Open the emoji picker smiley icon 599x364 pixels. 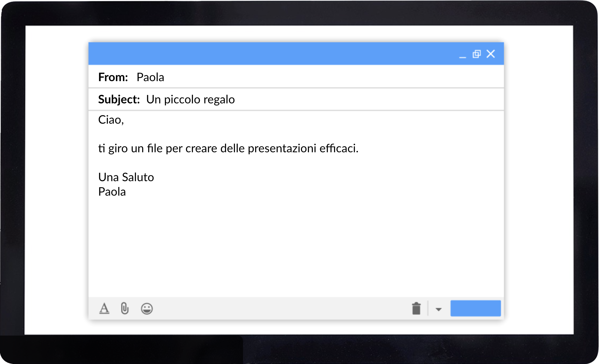point(147,308)
